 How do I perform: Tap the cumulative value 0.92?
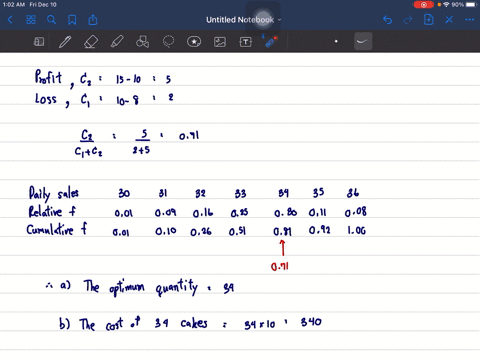[x=319, y=230]
